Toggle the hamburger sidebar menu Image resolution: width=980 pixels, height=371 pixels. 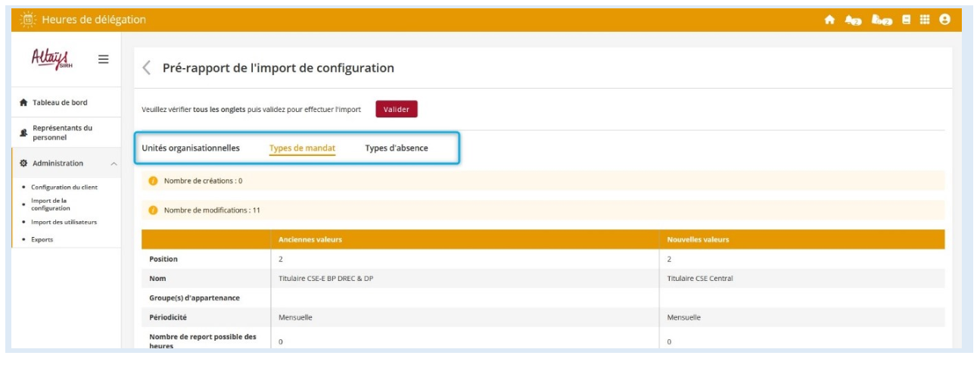pos(103,59)
